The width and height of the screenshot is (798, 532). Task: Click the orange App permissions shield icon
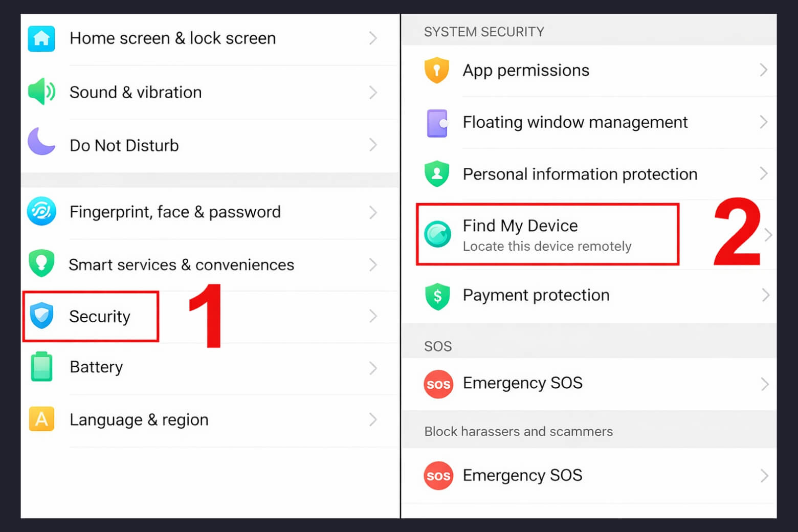[437, 70]
